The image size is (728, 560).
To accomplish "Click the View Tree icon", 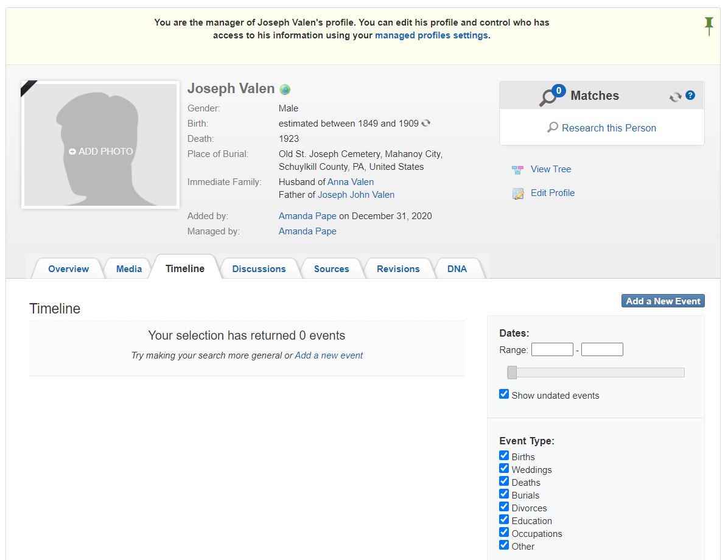I will [518, 170].
